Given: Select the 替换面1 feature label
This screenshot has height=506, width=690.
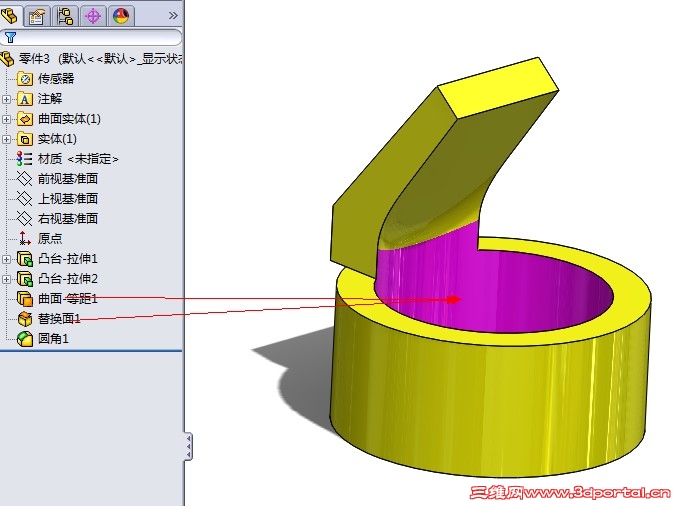Looking at the screenshot, I should point(59,319).
